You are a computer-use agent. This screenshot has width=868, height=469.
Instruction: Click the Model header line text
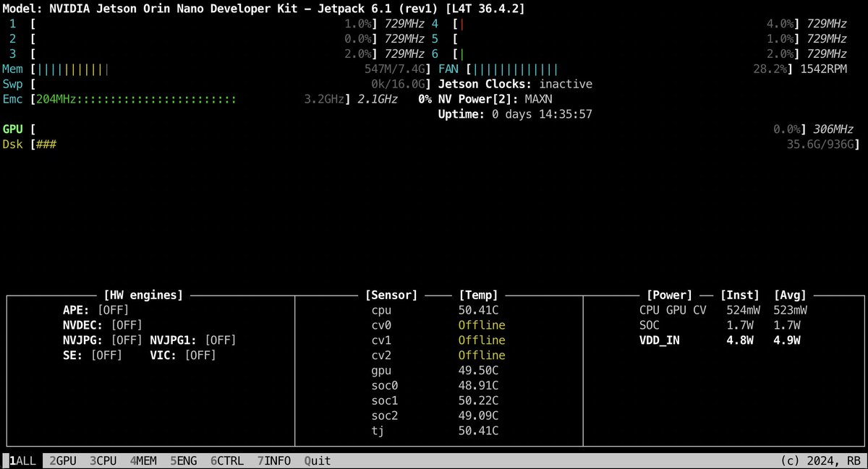pyautogui.click(x=264, y=9)
